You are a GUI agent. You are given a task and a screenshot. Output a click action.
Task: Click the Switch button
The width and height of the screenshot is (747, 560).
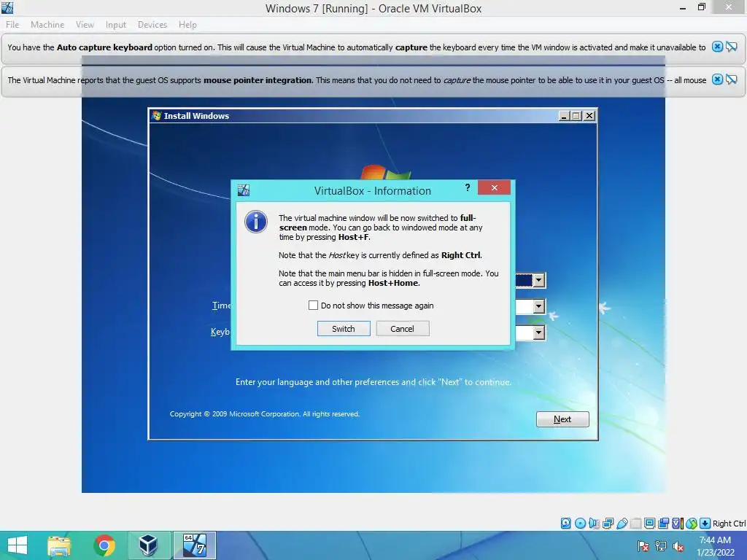[x=344, y=329]
